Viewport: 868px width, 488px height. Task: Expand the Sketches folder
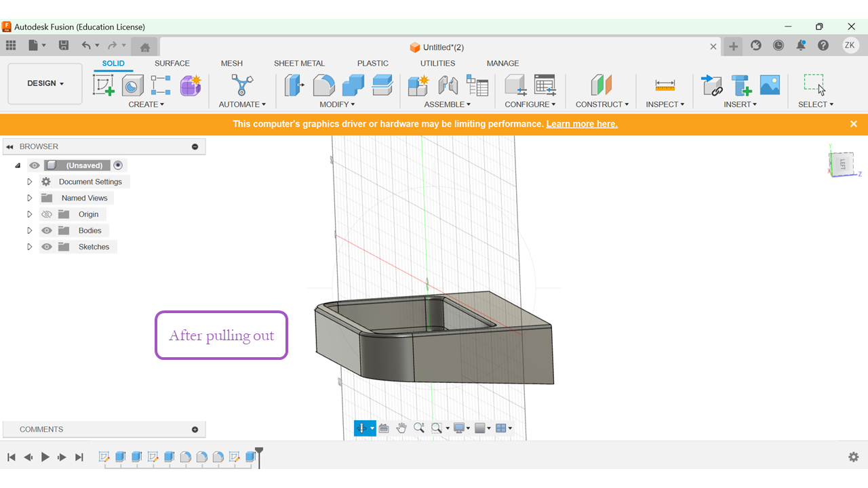point(29,247)
